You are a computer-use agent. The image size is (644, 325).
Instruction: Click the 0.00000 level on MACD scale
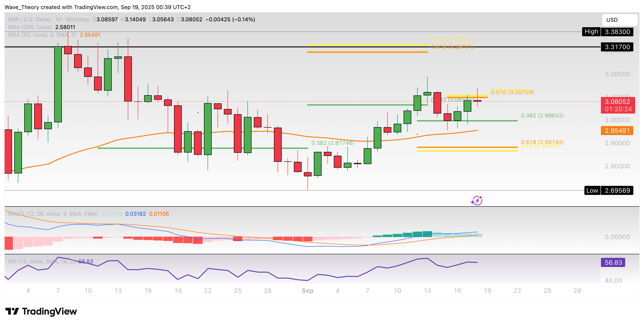(617, 237)
